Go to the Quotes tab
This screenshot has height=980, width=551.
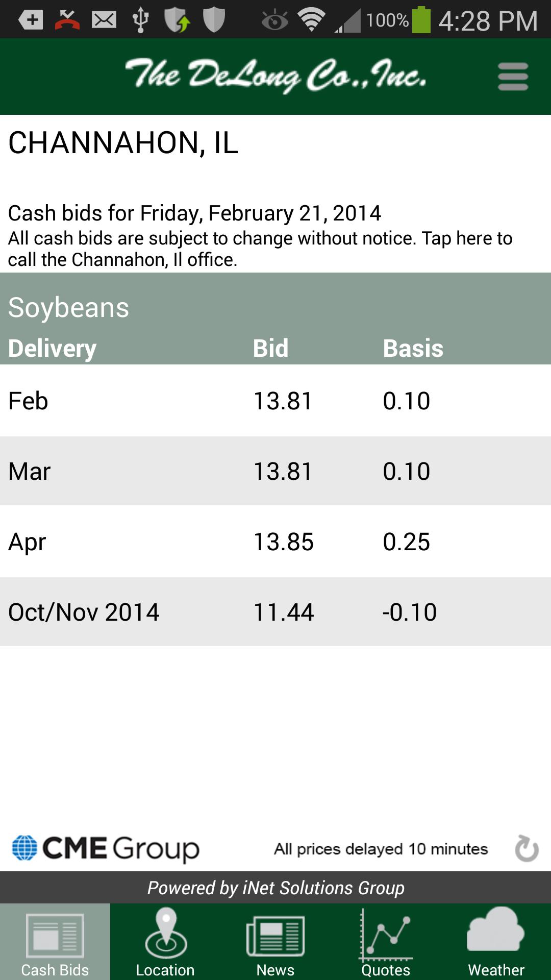click(386, 942)
